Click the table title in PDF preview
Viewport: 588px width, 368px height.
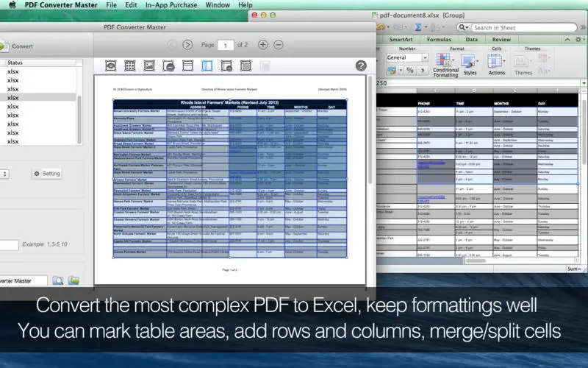coord(229,102)
